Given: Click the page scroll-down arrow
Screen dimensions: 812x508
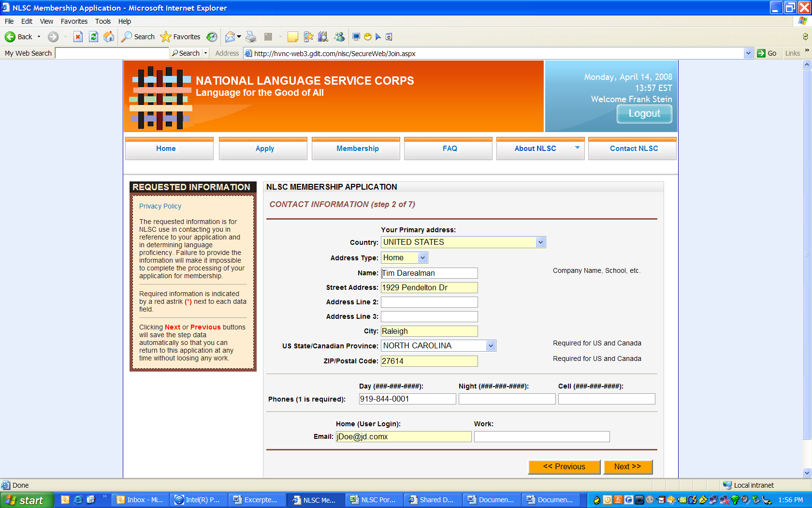Looking at the screenshot, I should pyautogui.click(x=807, y=473).
